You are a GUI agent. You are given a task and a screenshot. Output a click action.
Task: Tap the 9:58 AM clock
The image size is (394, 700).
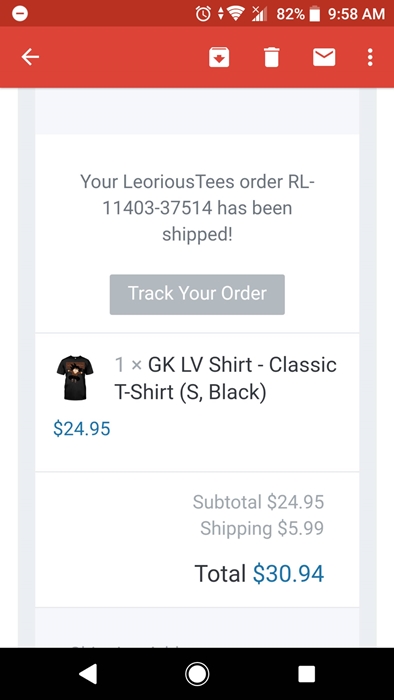[x=357, y=14]
